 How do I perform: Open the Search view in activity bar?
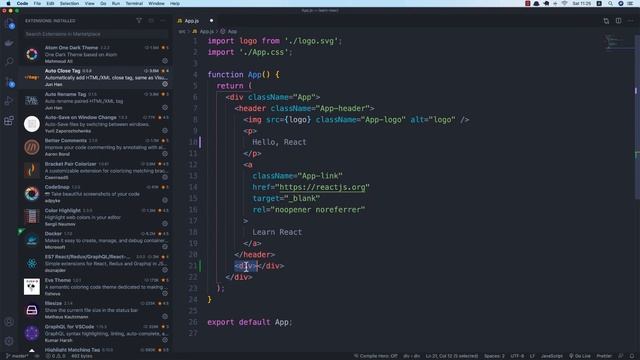click(x=9, y=61)
